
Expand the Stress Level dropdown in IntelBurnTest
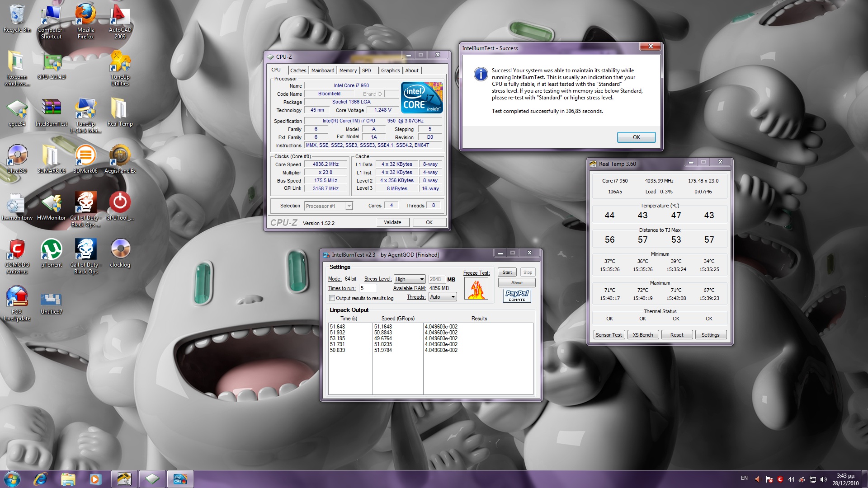410,279
